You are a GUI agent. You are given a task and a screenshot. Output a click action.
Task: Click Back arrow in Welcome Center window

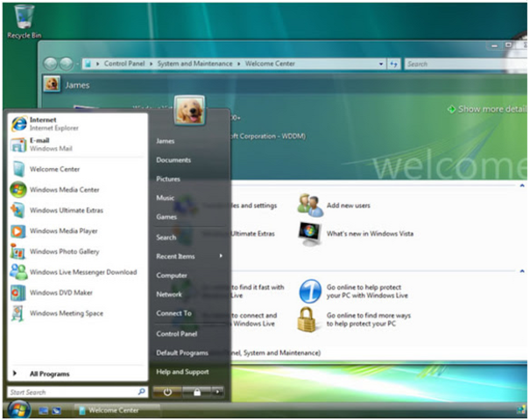[x=51, y=64]
